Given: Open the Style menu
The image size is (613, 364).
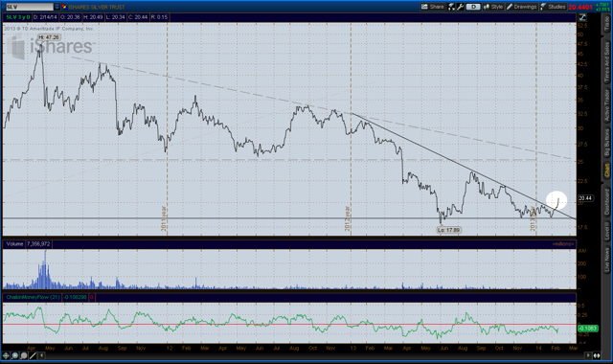Looking at the screenshot, I should (x=493, y=7).
